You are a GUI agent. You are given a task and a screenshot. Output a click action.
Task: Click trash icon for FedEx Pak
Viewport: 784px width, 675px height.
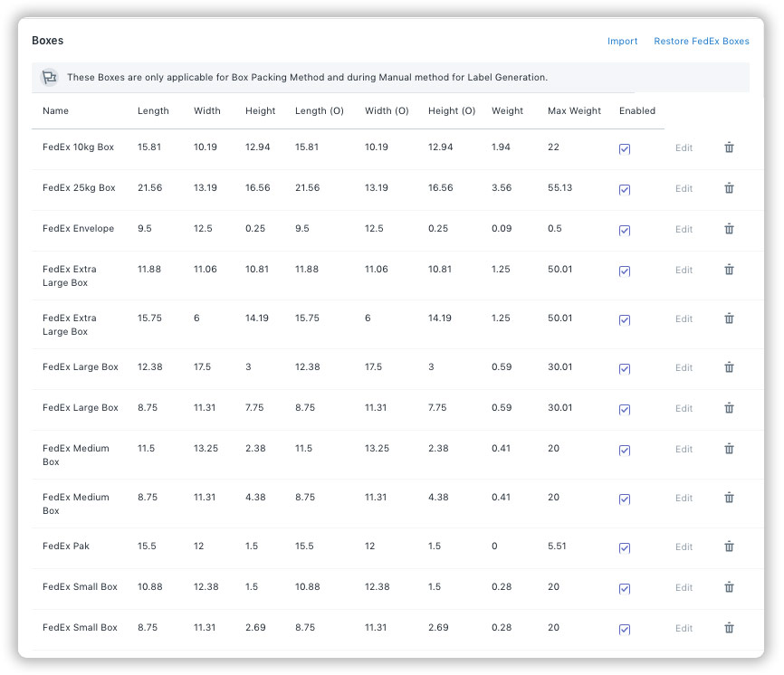pyautogui.click(x=729, y=547)
